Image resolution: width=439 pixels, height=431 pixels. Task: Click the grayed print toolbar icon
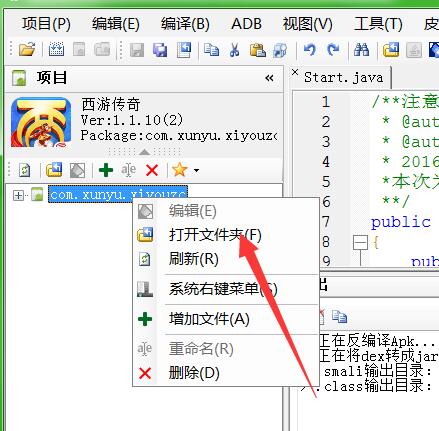[414, 50]
